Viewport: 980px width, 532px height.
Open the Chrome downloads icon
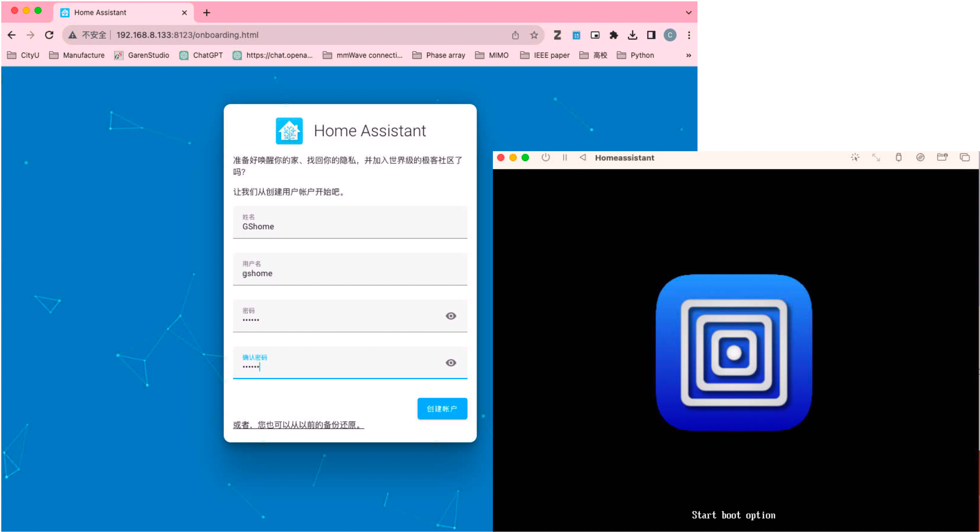coord(633,35)
